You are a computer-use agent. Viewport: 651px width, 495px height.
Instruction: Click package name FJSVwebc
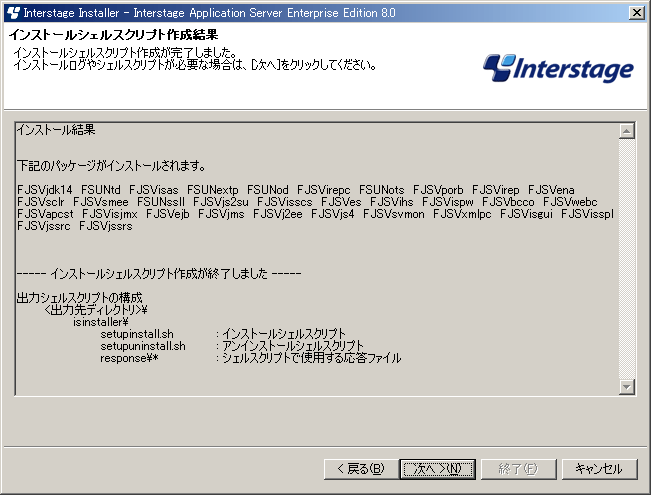tap(570, 202)
